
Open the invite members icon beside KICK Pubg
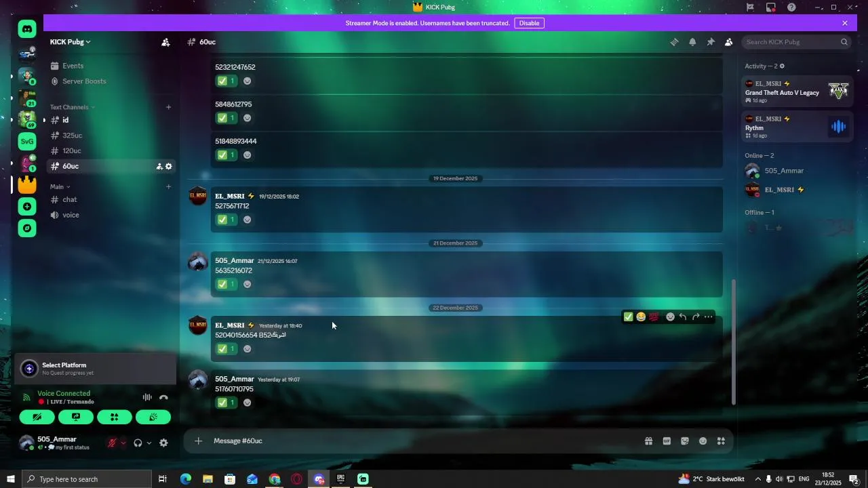(165, 42)
